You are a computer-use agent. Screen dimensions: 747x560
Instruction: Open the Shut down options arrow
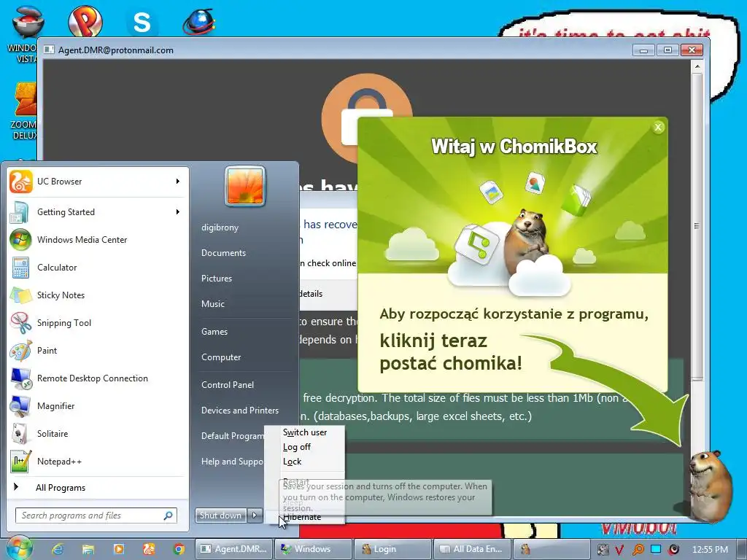click(x=255, y=516)
